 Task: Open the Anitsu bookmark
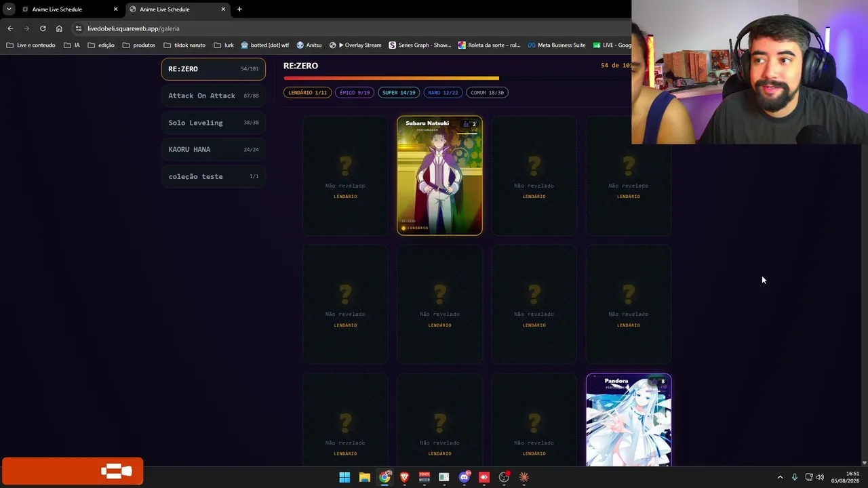point(309,45)
